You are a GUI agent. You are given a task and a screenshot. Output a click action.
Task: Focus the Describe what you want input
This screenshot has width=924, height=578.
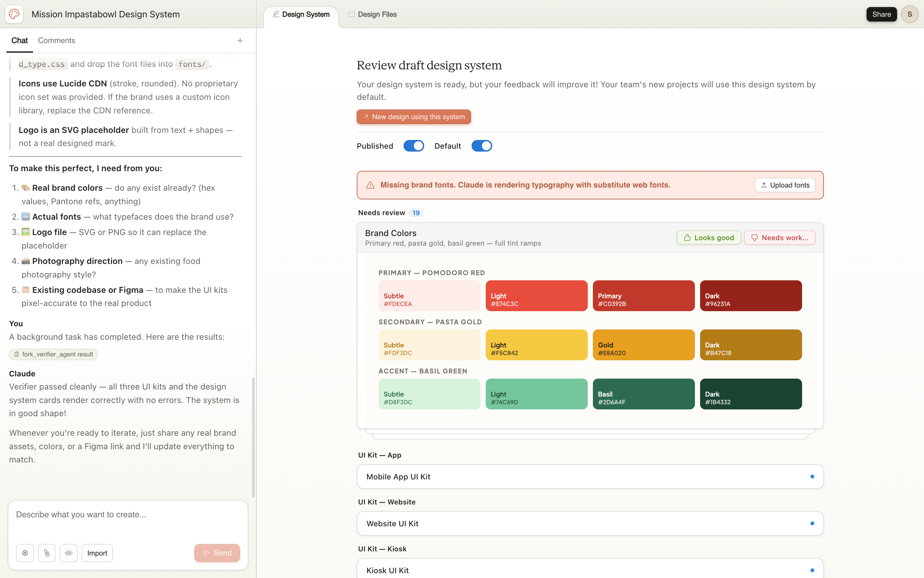pyautogui.click(x=128, y=521)
